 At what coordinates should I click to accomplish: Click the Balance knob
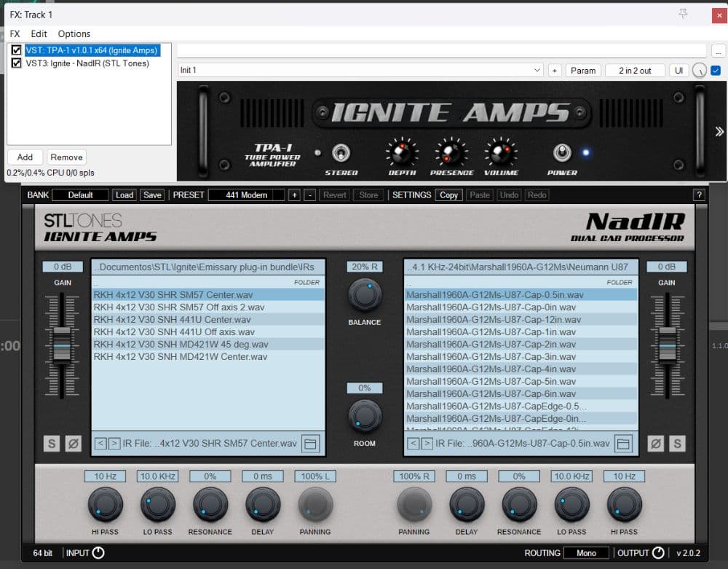coord(365,295)
